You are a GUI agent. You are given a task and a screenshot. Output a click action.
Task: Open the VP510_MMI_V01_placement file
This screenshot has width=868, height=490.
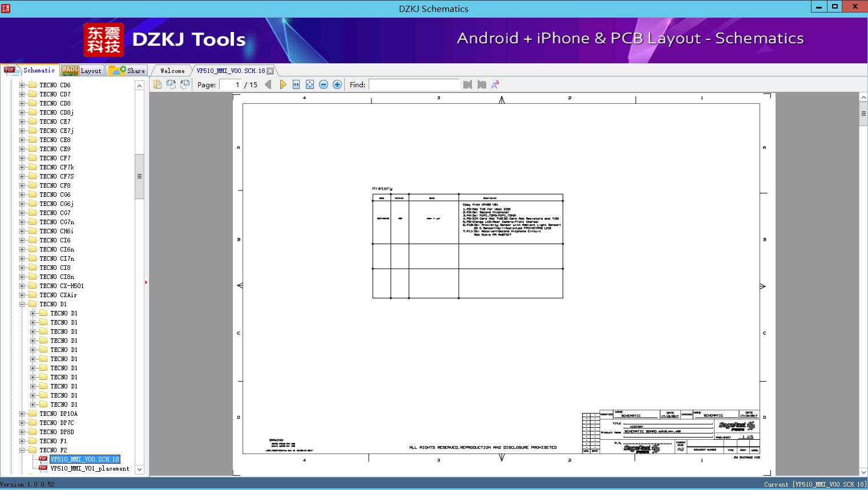tap(90, 468)
